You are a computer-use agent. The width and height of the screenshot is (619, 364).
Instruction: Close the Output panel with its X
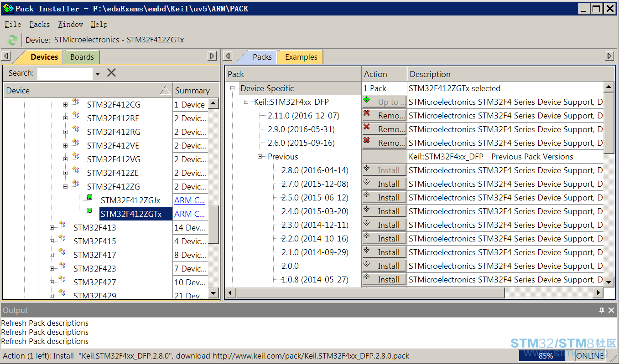[611, 310]
